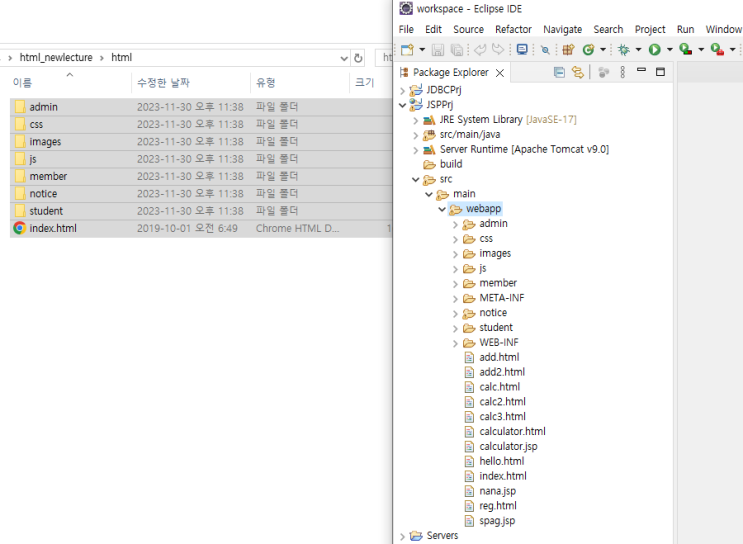Open the Run dropdown arrow
This screenshot has height=544, width=743.
coord(670,49)
